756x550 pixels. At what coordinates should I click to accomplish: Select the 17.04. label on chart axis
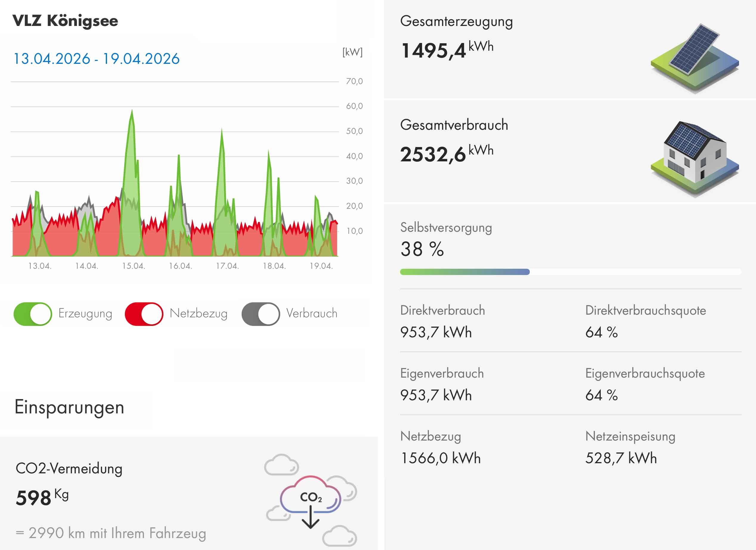pos(227,266)
